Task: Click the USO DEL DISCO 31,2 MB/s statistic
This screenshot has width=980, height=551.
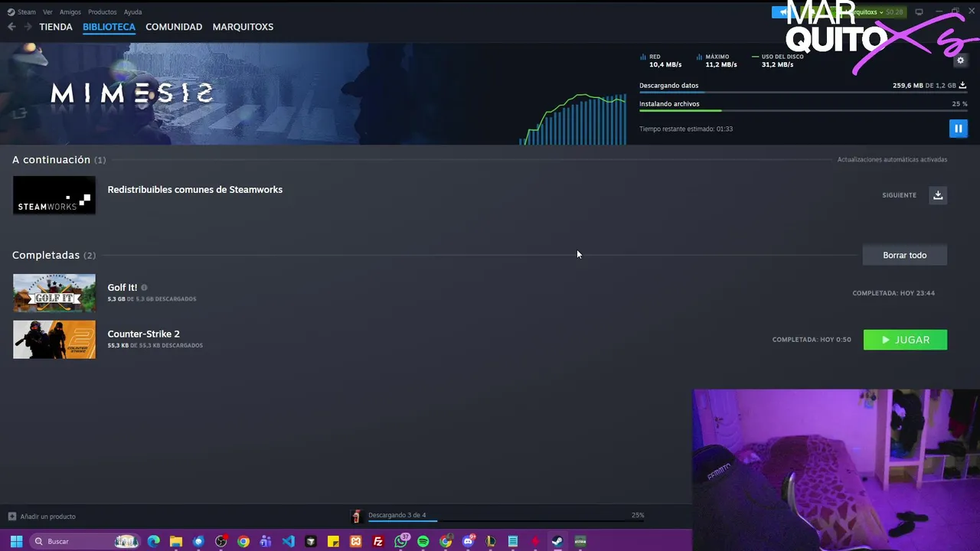Action: coord(778,60)
